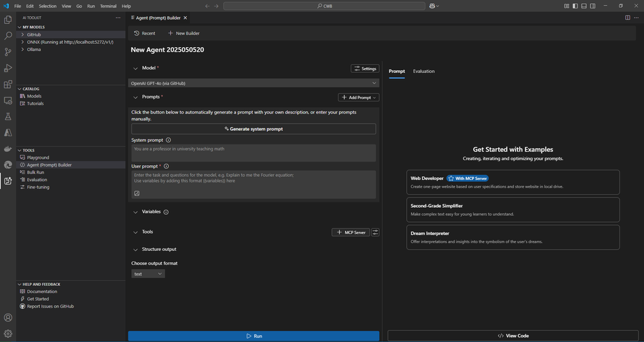
Task: Click the split editor icon
Action: point(627,18)
